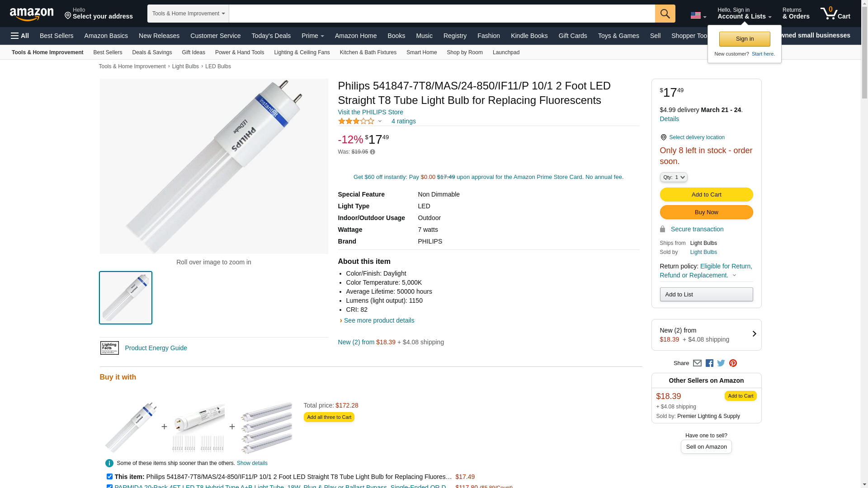Screen dimensions: 868x488
Task: Expand the star ratings breakdown arrow
Action: click(x=380, y=121)
